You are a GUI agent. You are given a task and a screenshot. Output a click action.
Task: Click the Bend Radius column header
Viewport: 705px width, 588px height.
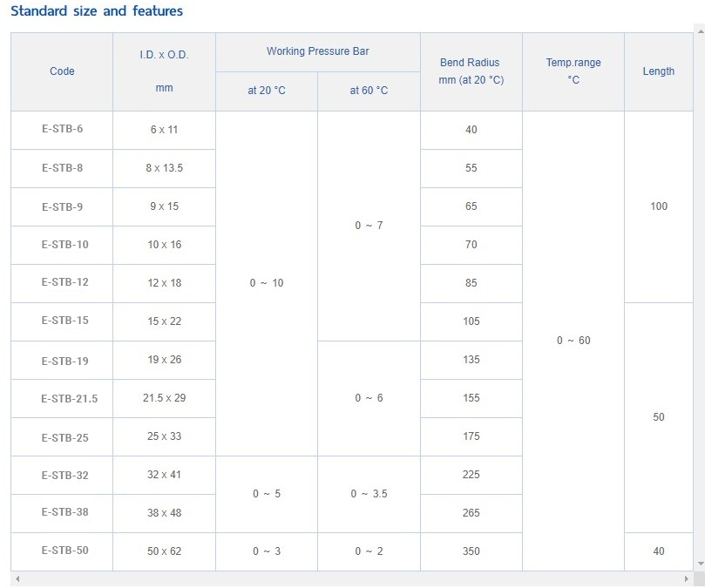tap(471, 71)
